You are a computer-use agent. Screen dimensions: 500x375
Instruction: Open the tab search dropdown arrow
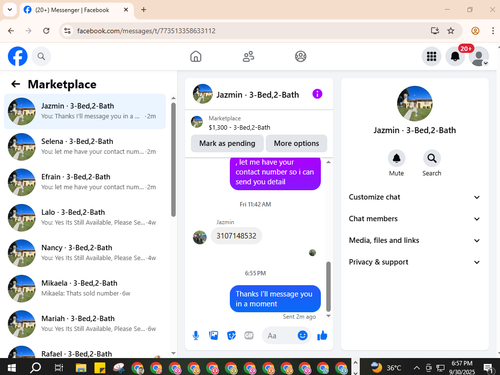click(x=10, y=10)
